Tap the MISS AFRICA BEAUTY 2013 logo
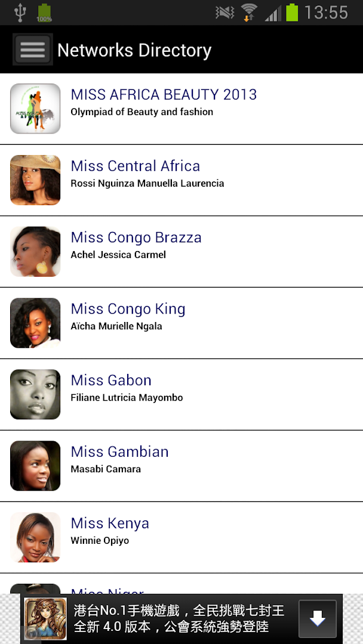Screen dimensions: 363x644 (35, 109)
